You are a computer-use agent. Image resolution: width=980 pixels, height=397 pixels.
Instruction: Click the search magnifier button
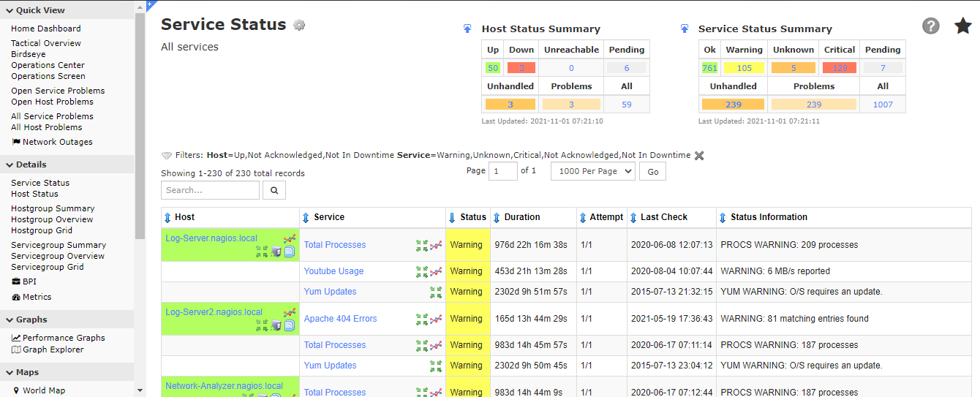pos(274,190)
